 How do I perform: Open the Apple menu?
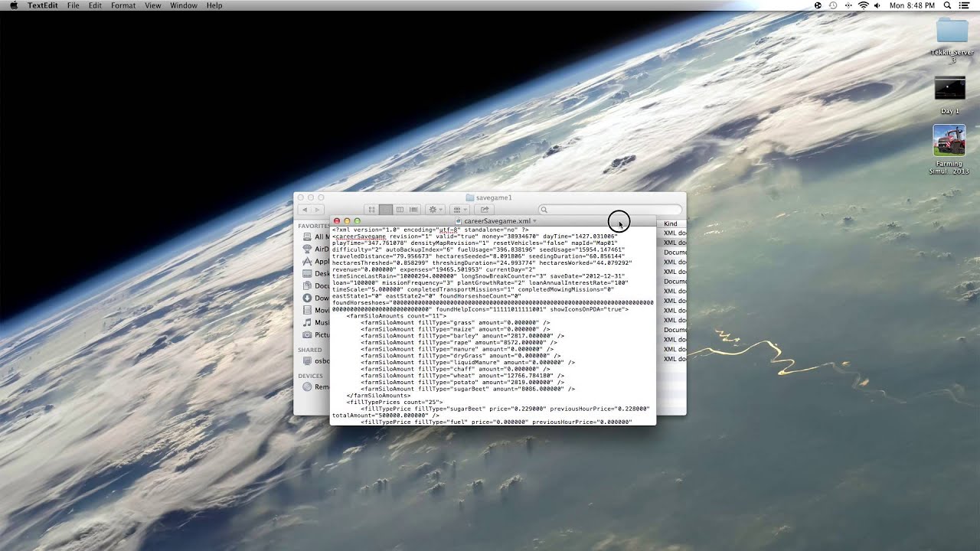point(13,5)
